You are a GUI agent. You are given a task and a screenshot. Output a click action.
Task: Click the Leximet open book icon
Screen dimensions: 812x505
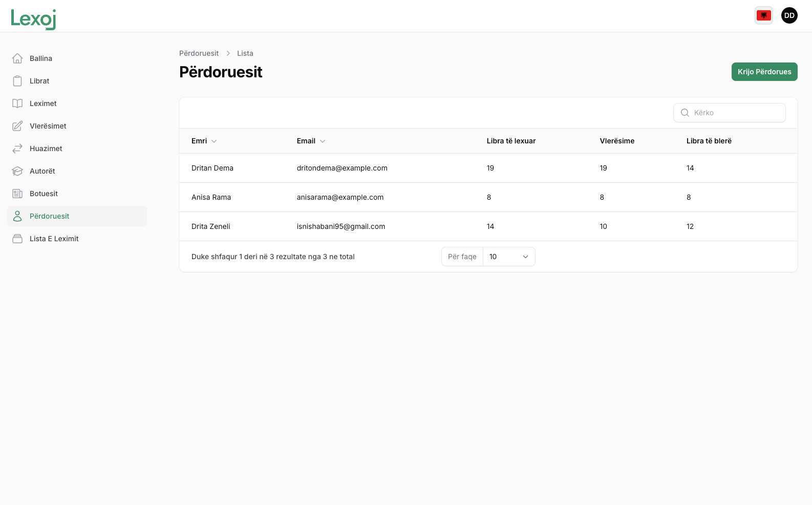point(17,103)
